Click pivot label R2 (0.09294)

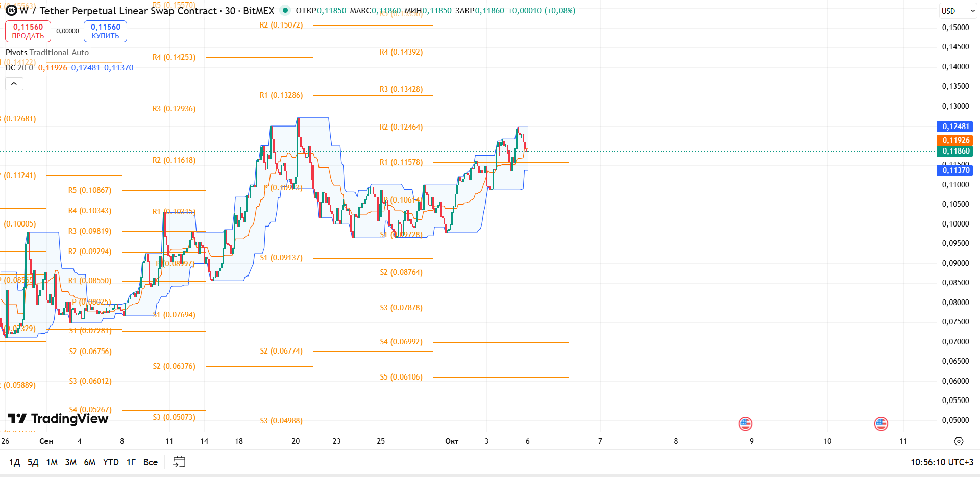(90, 252)
